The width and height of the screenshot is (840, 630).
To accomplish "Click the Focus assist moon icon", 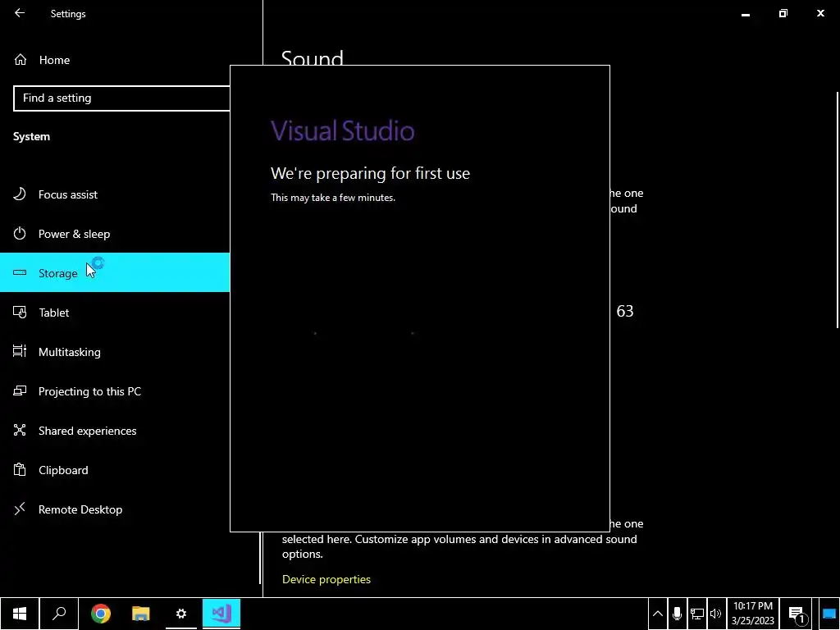I will [20, 194].
